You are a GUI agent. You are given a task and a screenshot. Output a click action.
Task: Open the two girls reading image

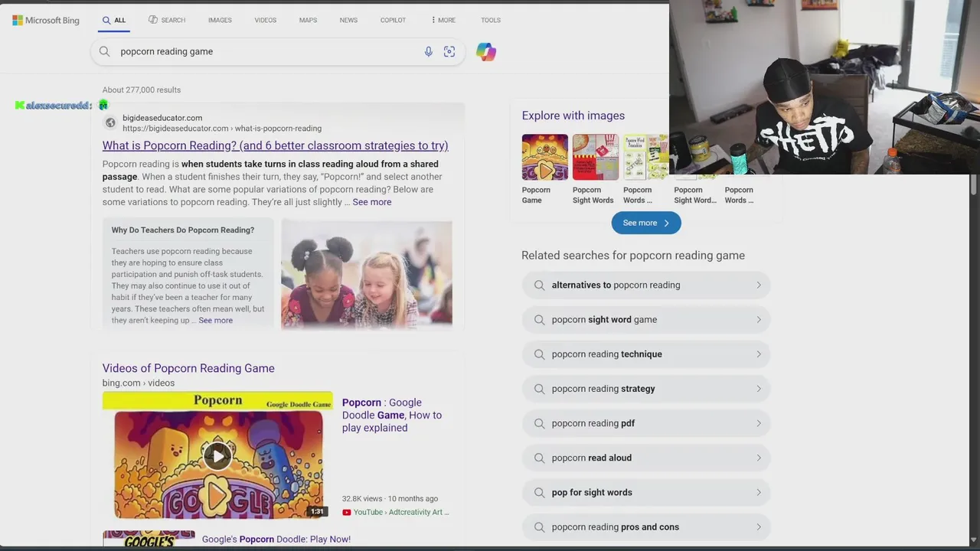pyautogui.click(x=367, y=274)
